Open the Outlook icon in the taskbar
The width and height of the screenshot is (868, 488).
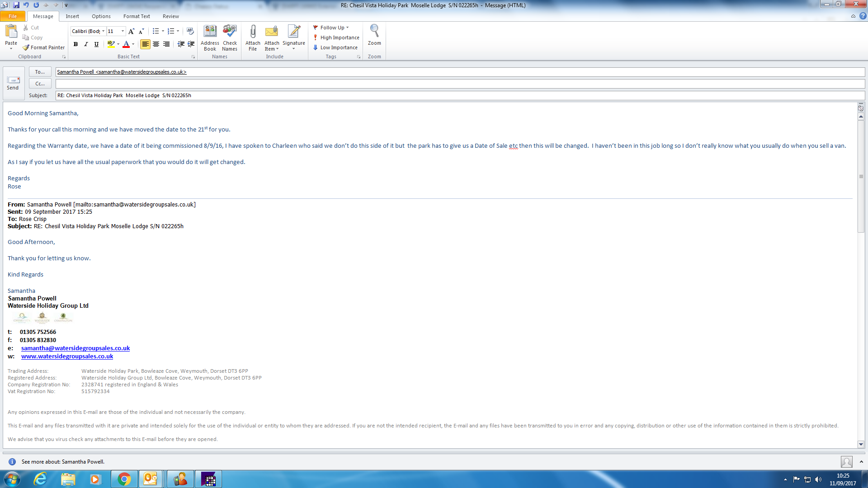tap(150, 479)
